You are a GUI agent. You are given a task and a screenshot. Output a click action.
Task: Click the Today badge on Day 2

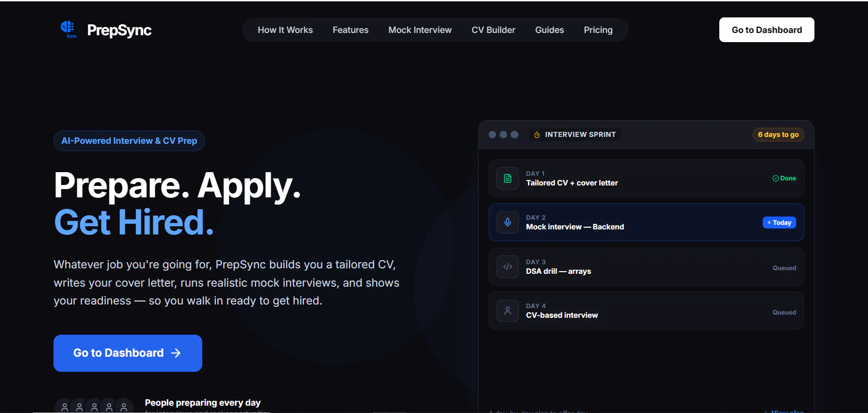coord(779,223)
